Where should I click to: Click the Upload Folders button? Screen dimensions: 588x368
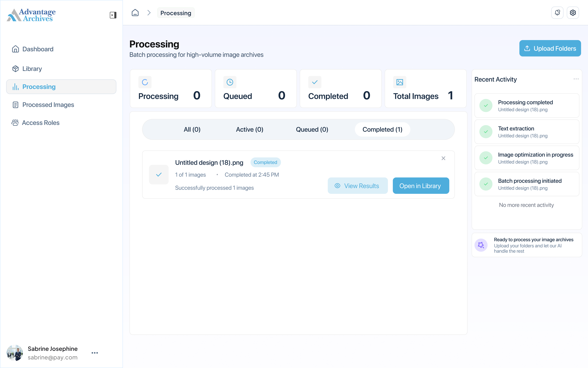550,48
